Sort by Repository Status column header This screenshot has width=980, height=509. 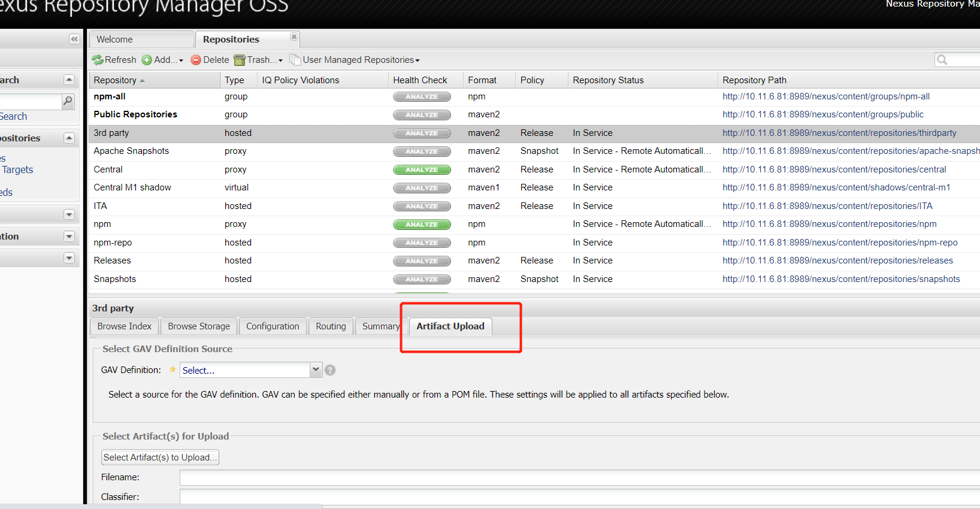click(x=642, y=80)
